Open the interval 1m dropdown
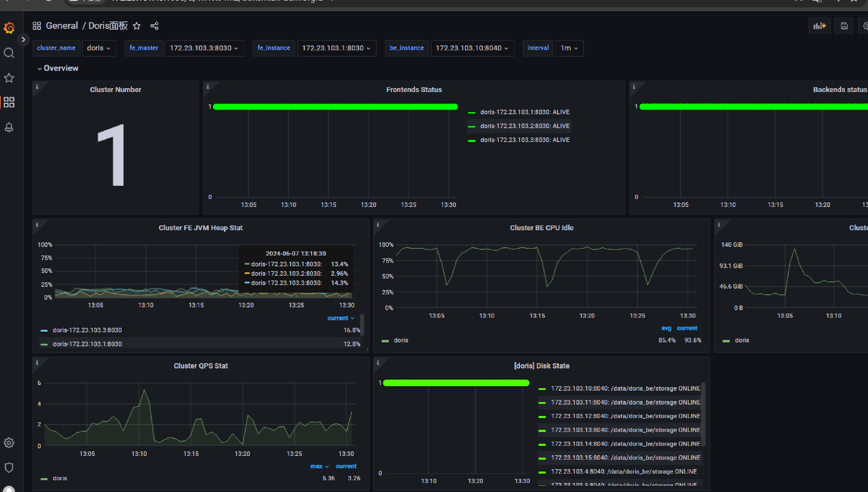The height and width of the screenshot is (492, 868). coord(569,48)
